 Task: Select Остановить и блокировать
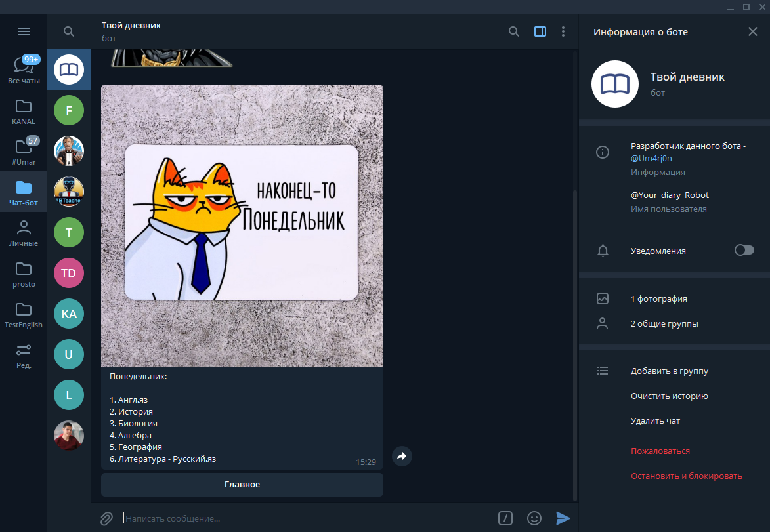[x=686, y=476]
